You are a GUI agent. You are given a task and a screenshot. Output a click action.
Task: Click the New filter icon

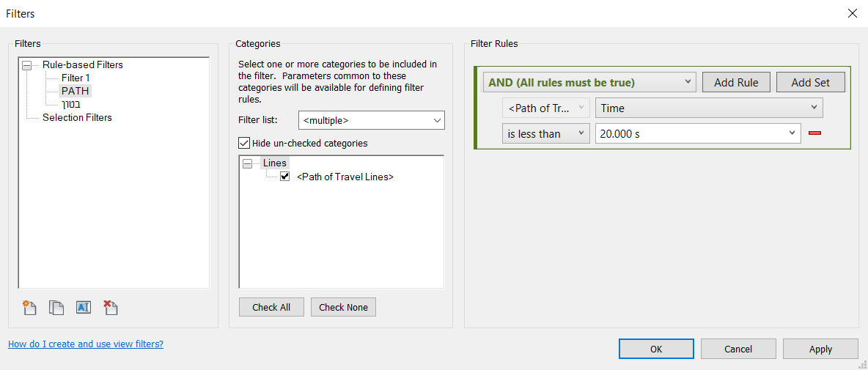(x=29, y=308)
